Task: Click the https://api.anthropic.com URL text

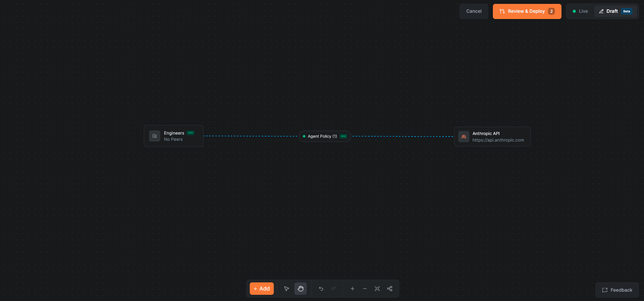Action: point(498,140)
